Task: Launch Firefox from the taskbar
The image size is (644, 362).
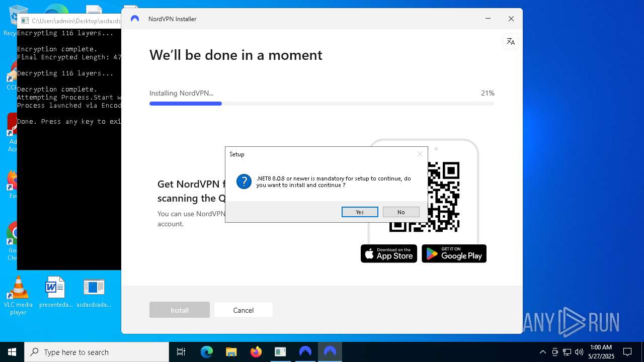Action: coord(256,352)
